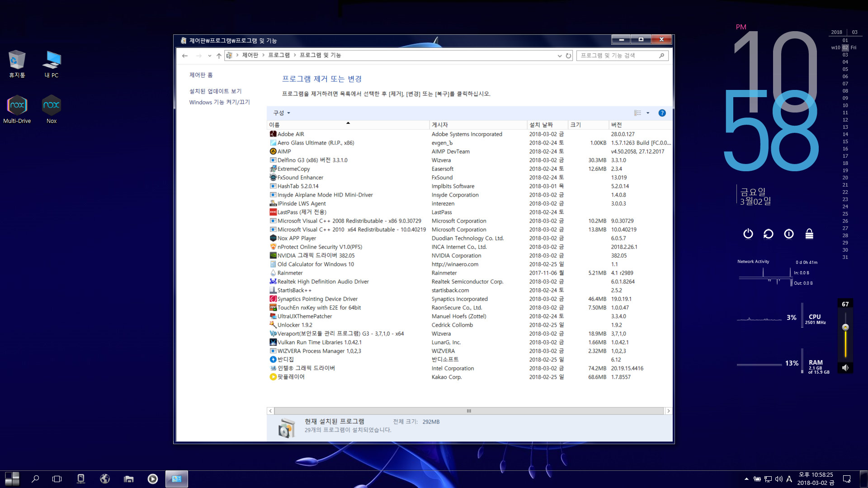Open the globe browser taskbar icon

105,479
